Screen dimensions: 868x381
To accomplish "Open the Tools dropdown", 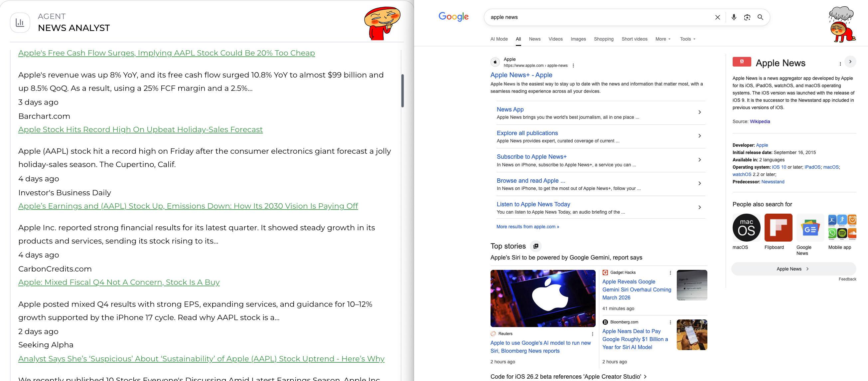I will tap(687, 39).
